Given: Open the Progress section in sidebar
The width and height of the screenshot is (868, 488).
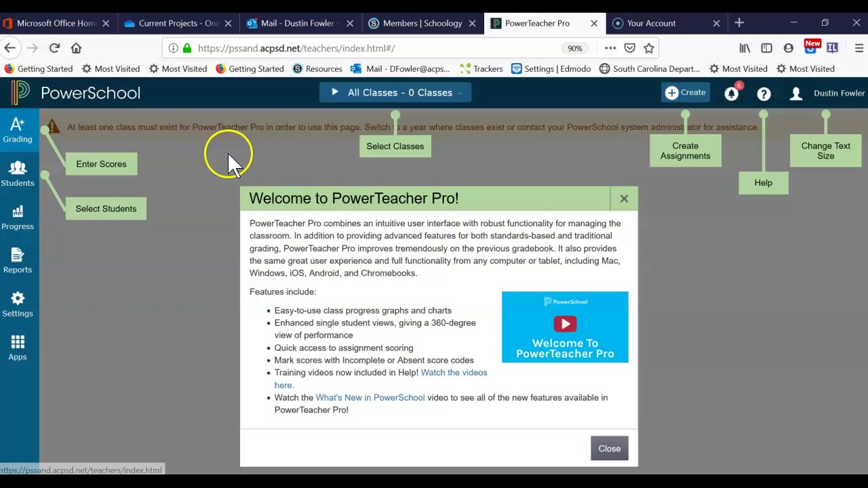Looking at the screenshot, I should click(x=18, y=218).
